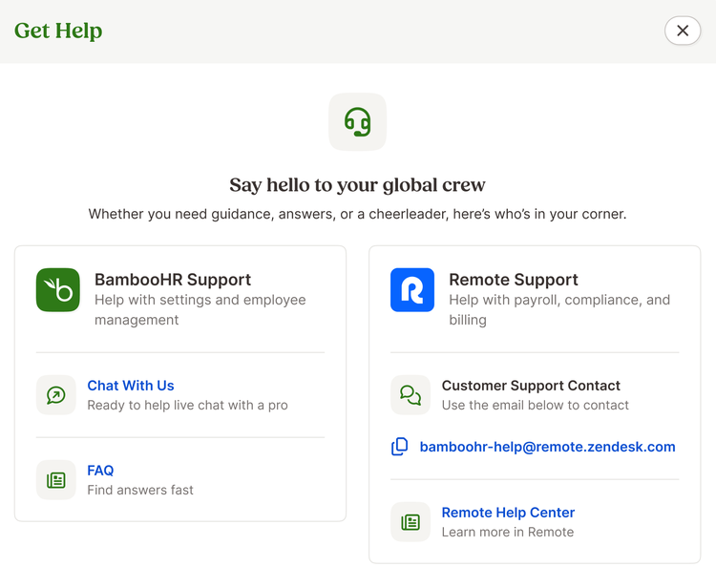Close the Get Help dialog
716x588 pixels.
pos(683,31)
